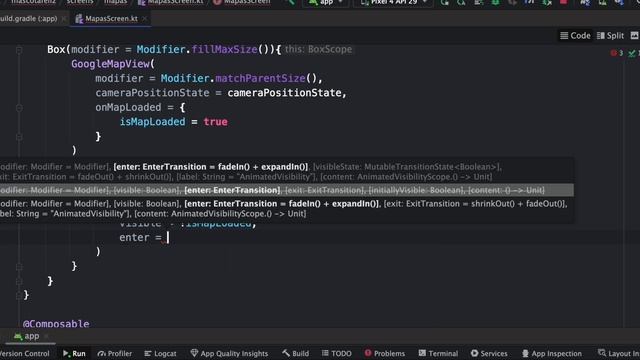Switch editor to Code view

click(575, 36)
